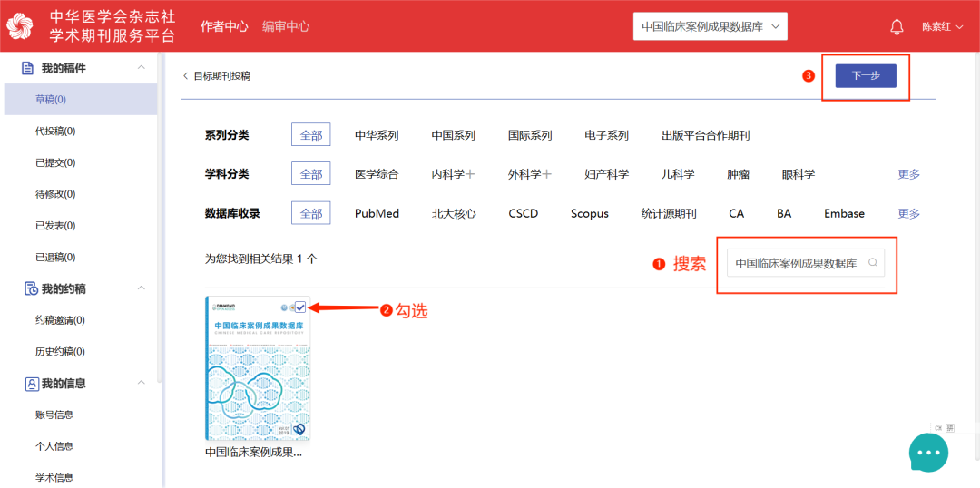
Task: Click the search magnifier icon
Action: tap(873, 263)
